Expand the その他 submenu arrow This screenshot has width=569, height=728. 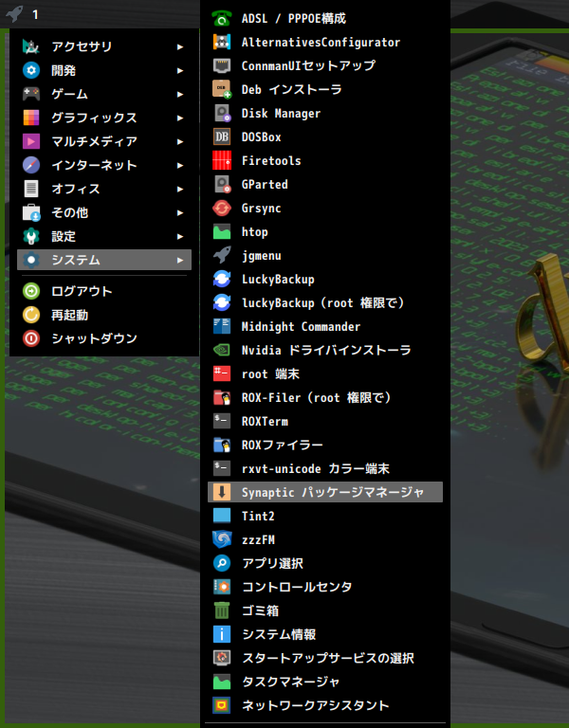(180, 212)
